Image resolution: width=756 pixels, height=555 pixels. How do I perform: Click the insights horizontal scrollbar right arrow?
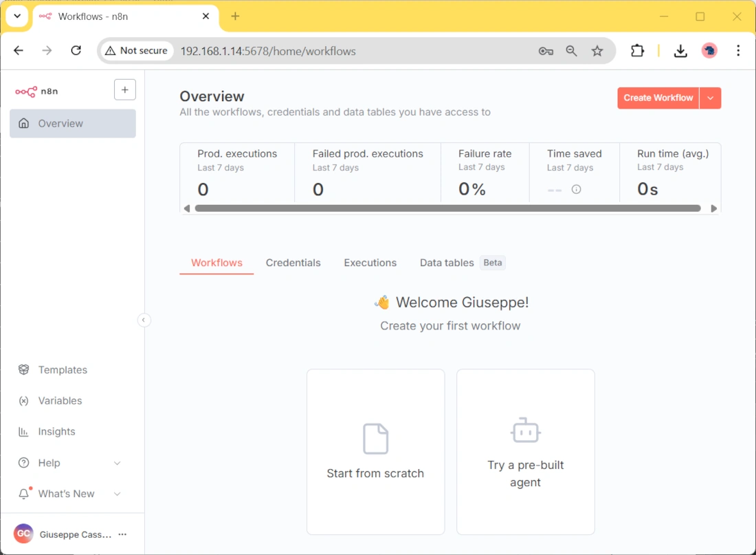pos(713,208)
